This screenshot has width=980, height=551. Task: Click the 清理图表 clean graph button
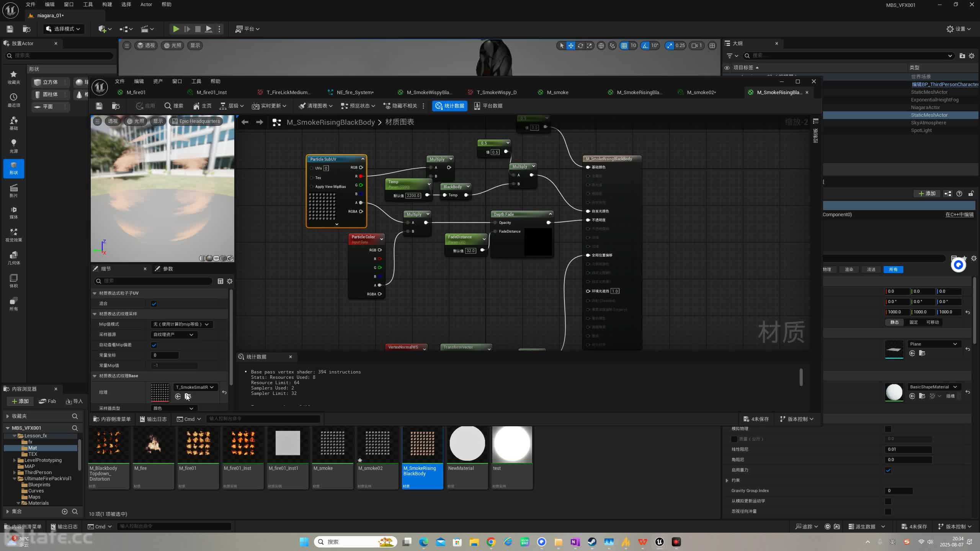point(315,106)
